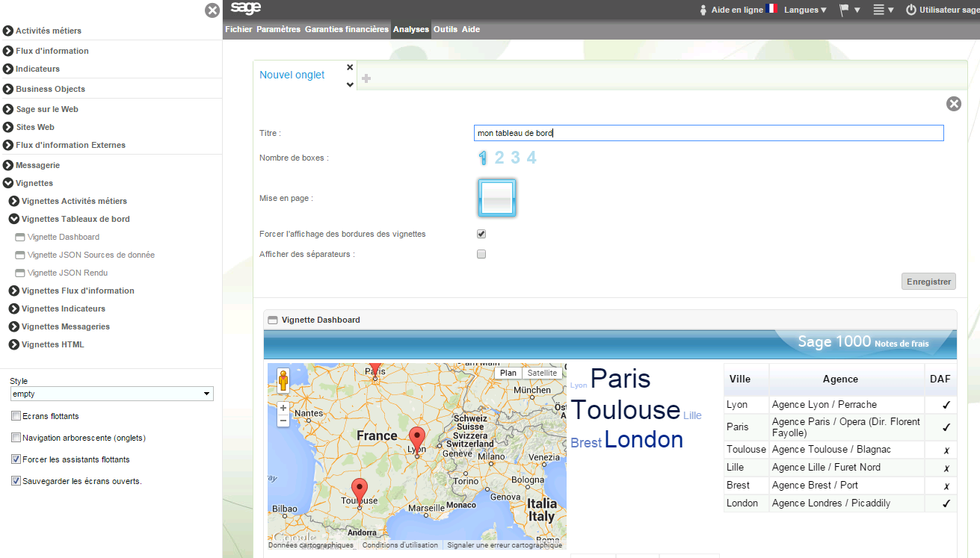Viewport: 980px width, 558px height.
Task: Close the Nouvel onglet tab
Action: [350, 67]
